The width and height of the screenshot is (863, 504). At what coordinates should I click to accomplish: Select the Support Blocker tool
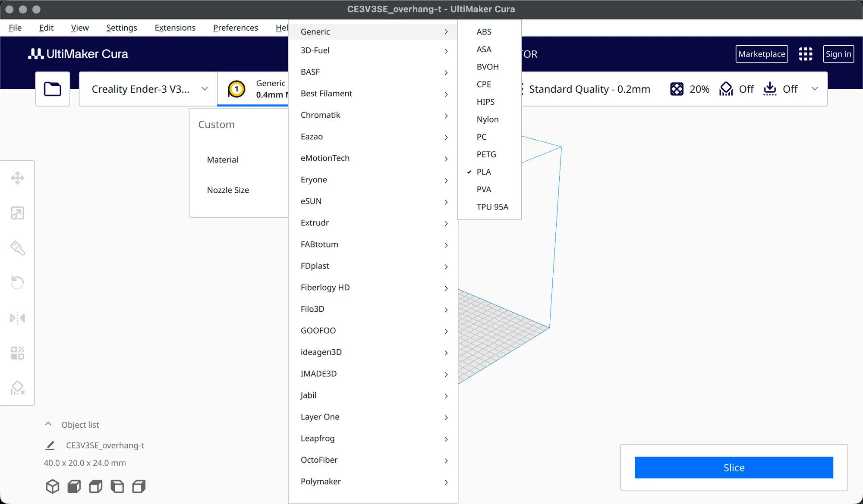(x=17, y=388)
